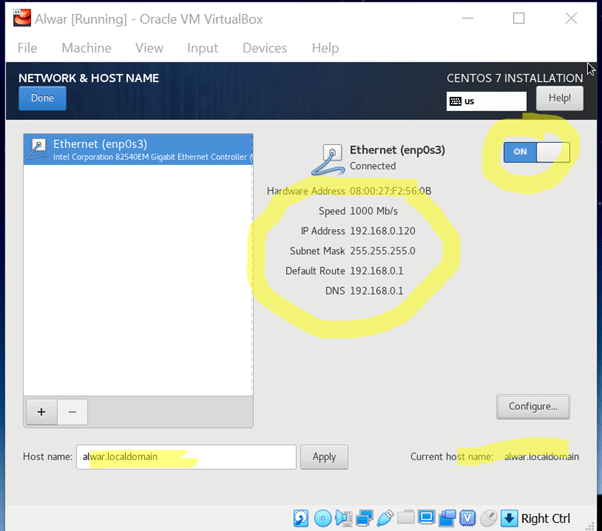Screen dimensions: 602x531
Task: Apply the host name
Action: (324, 456)
